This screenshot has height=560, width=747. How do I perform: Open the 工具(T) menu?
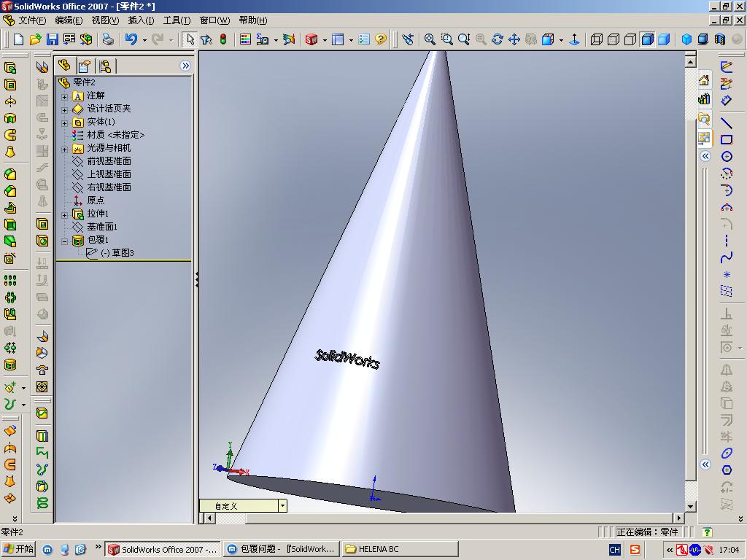point(177,20)
